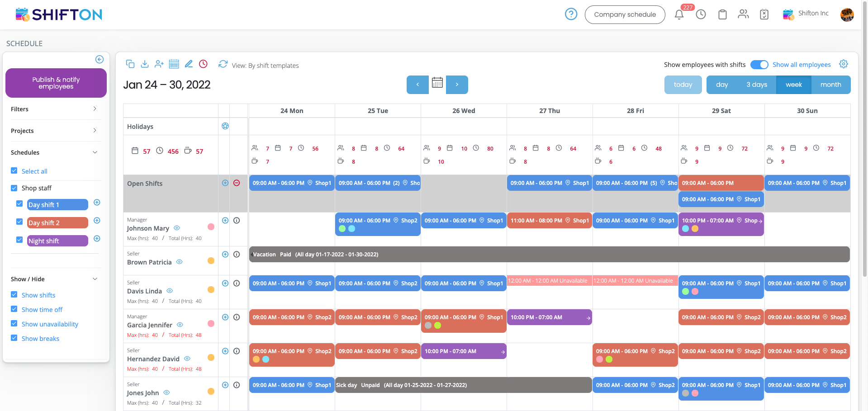Toggle Show all employees switch
868x411 pixels.
759,65
